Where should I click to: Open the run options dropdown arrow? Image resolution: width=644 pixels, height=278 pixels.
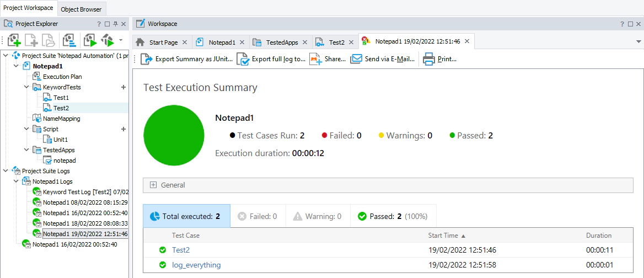point(121,40)
